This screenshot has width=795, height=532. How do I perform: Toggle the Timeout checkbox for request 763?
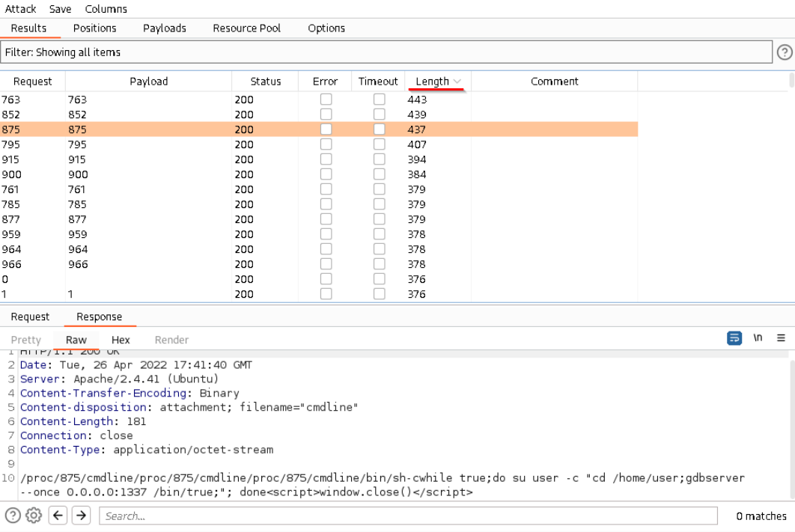(380, 100)
